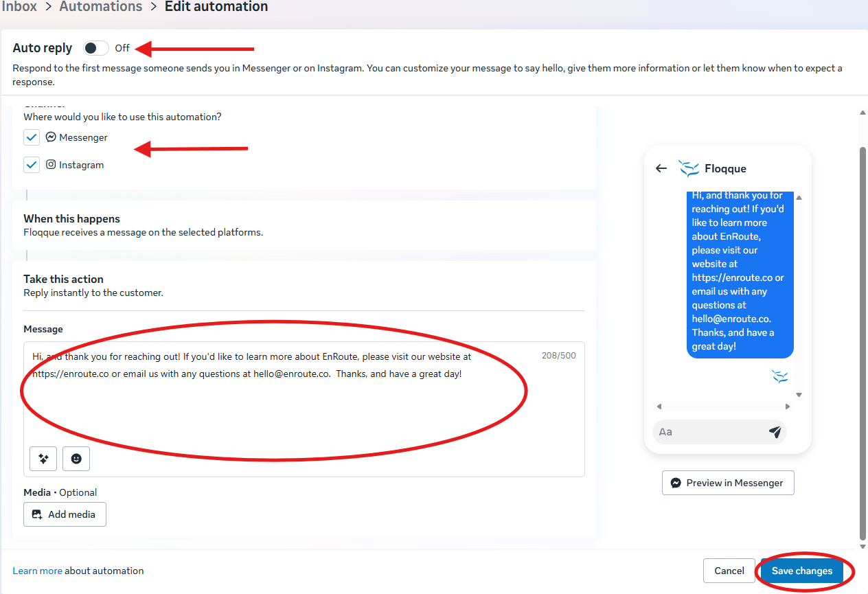Click the Messenger logo icon beside checkbox
Image resolution: width=868 pixels, height=594 pixels.
51,137
